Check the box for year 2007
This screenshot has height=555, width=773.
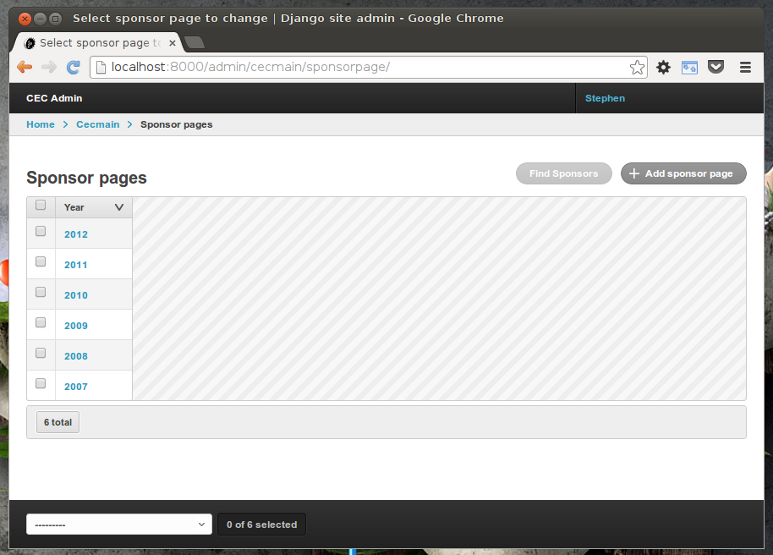40,383
